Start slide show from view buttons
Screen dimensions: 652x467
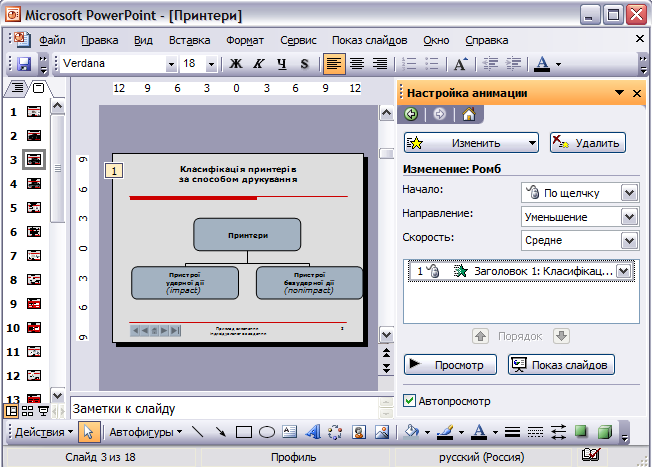(x=43, y=411)
